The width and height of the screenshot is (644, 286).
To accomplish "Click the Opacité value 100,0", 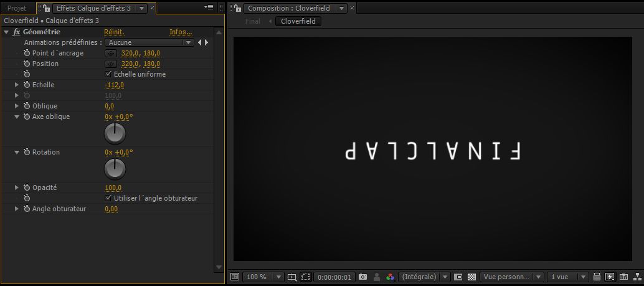I will 113,188.
